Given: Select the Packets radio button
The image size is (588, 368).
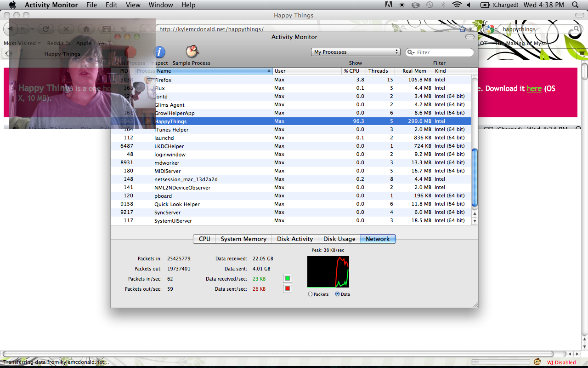Looking at the screenshot, I should point(311,294).
